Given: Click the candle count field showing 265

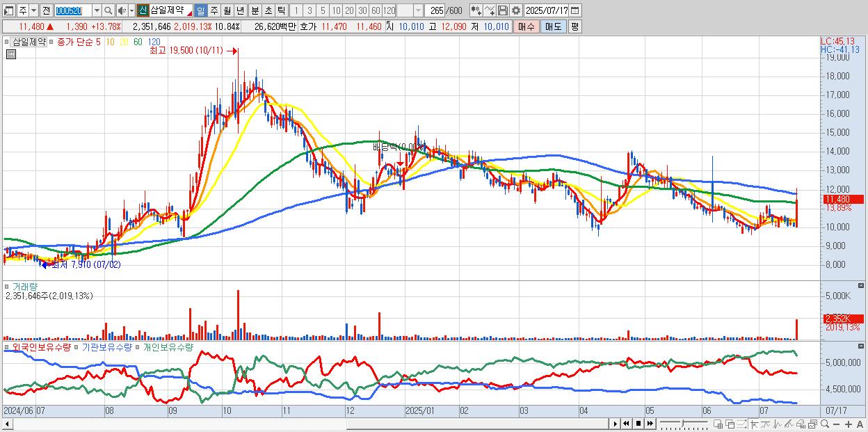Looking at the screenshot, I should [436, 10].
